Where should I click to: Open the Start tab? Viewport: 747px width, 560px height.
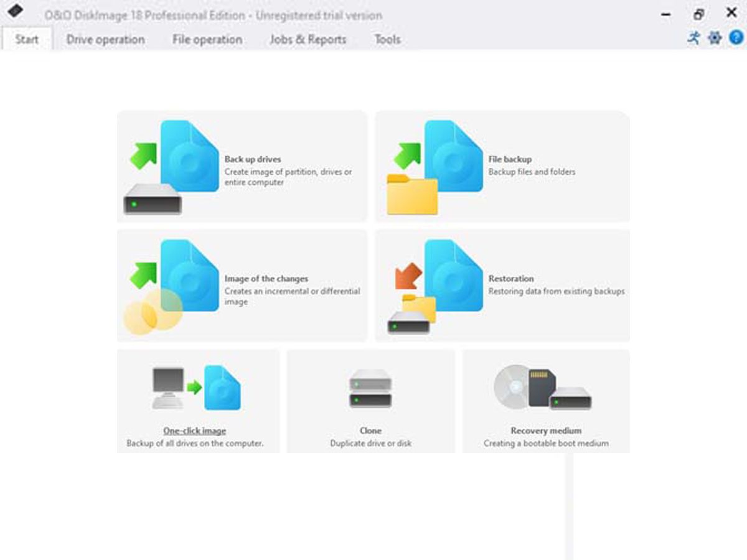(27, 39)
